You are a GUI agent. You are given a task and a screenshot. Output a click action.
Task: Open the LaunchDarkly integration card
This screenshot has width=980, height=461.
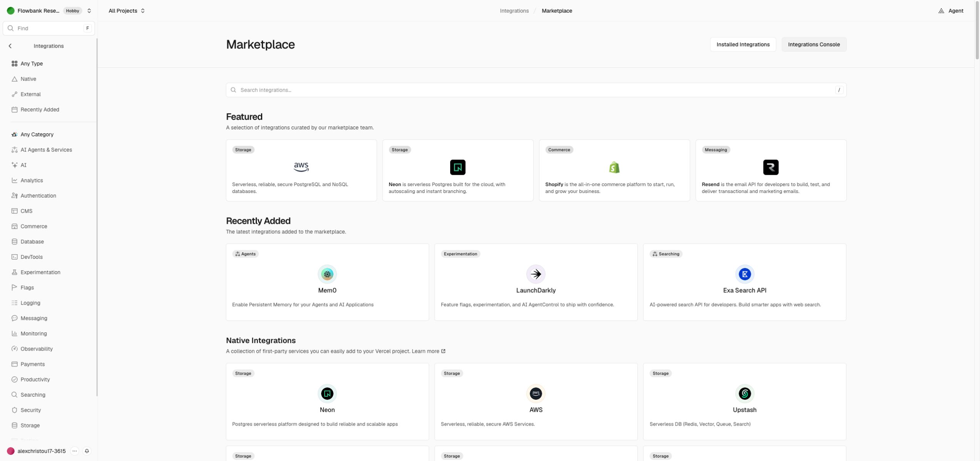(536, 282)
